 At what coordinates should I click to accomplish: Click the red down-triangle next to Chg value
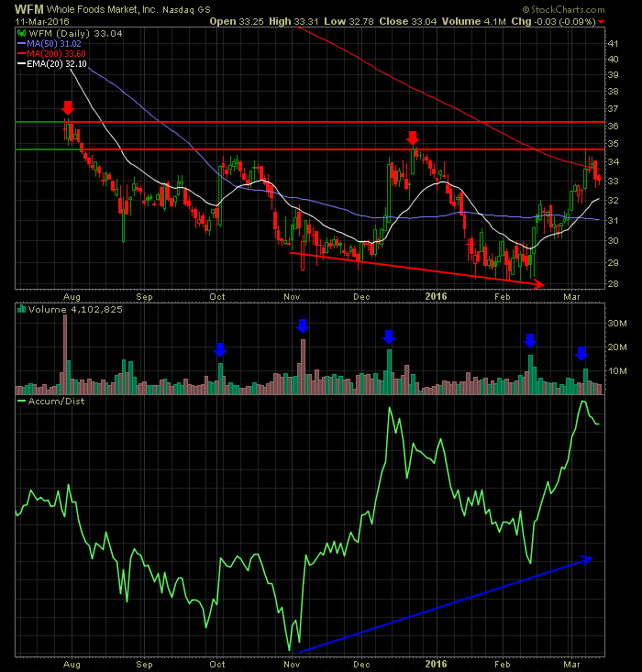coord(601,22)
